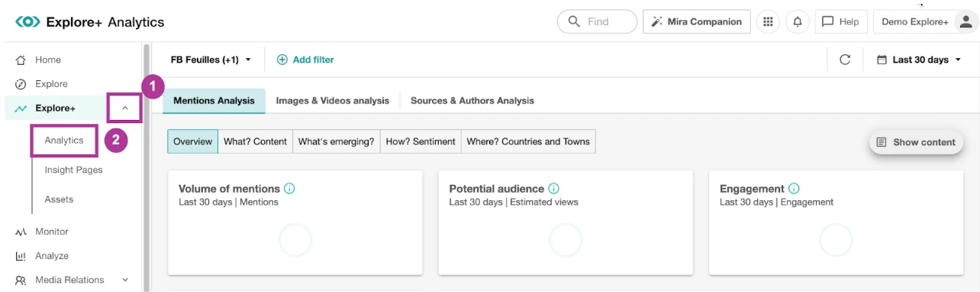The height and width of the screenshot is (292, 980).
Task: Click the Demo Explore+ user avatar
Action: click(x=965, y=21)
